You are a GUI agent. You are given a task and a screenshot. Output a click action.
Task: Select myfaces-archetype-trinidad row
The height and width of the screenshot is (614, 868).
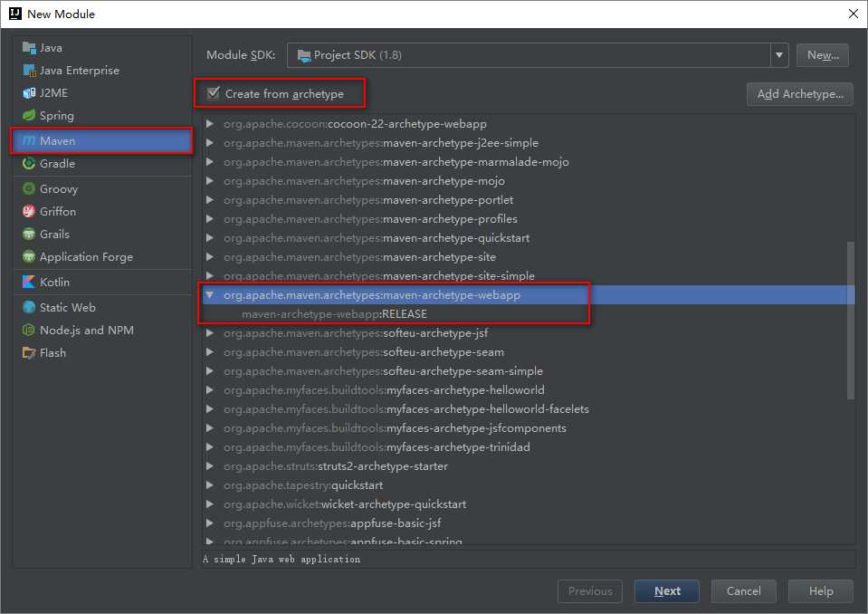(529, 446)
